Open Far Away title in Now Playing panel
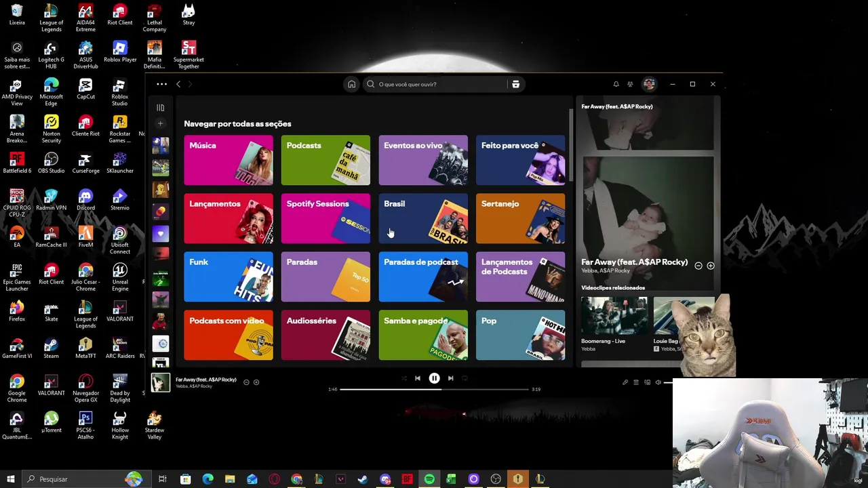 (x=634, y=262)
